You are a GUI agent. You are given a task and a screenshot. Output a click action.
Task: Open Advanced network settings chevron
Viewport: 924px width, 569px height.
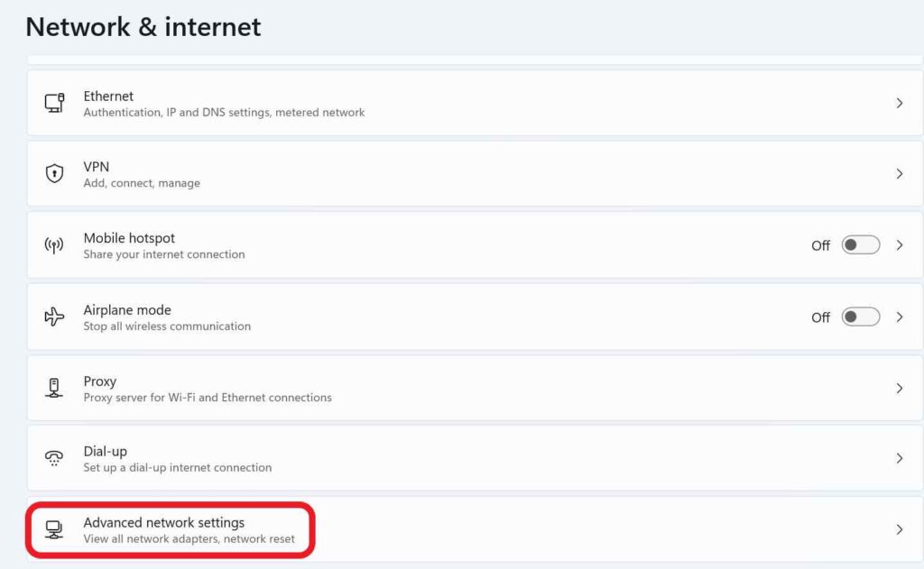pos(900,529)
